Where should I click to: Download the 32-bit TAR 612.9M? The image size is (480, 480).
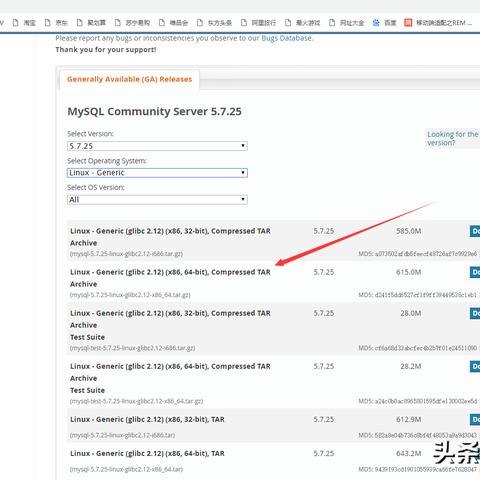coord(475,419)
